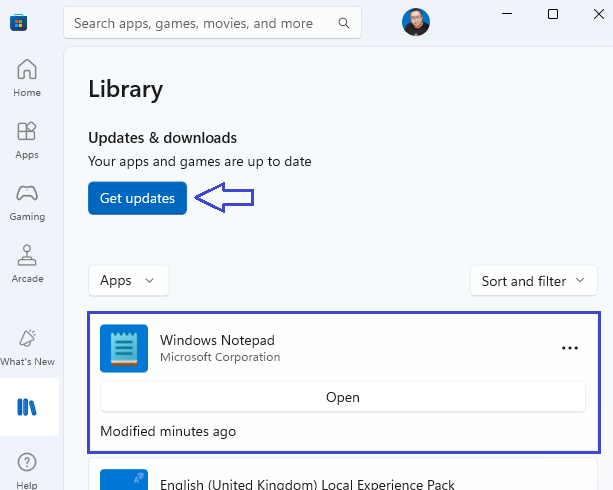The image size is (613, 490).
Task: Click the magnifier search icon
Action: click(x=344, y=21)
